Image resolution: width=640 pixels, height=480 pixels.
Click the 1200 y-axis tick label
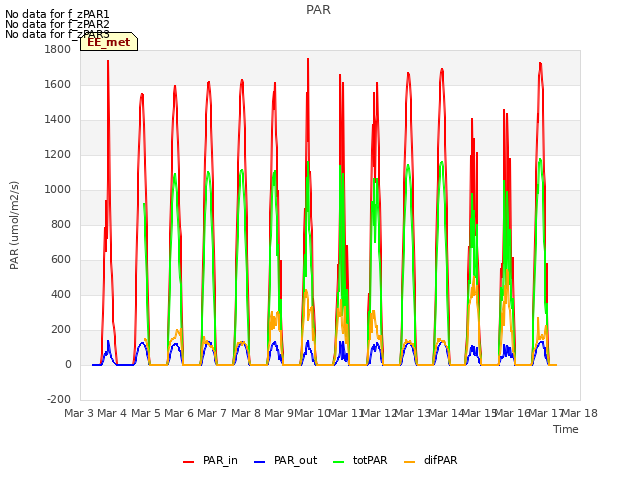[58, 155]
